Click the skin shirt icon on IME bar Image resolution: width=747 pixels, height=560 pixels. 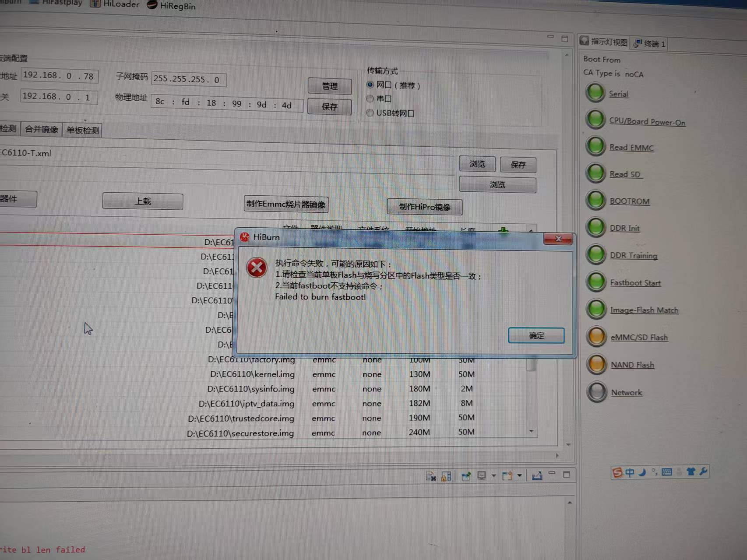click(691, 472)
